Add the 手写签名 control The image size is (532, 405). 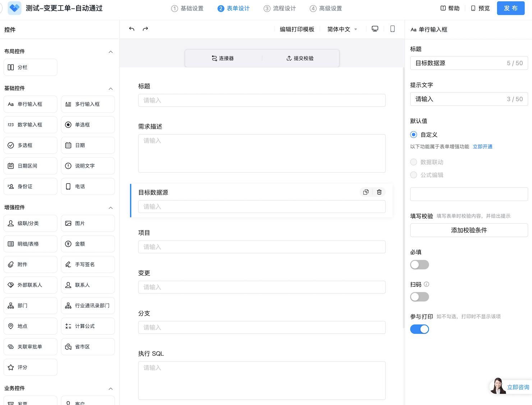tap(88, 265)
